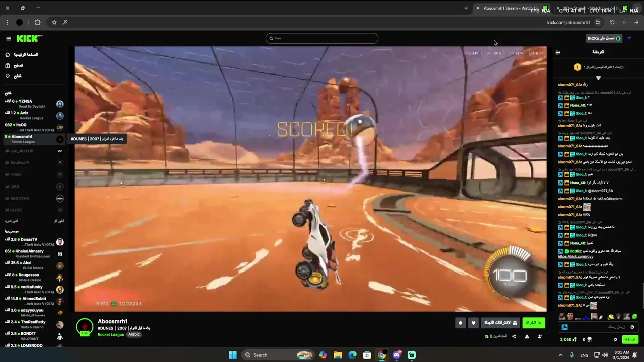The height and width of the screenshot is (362, 644).
Task: Click the Get KICKs button
Action: (604, 38)
